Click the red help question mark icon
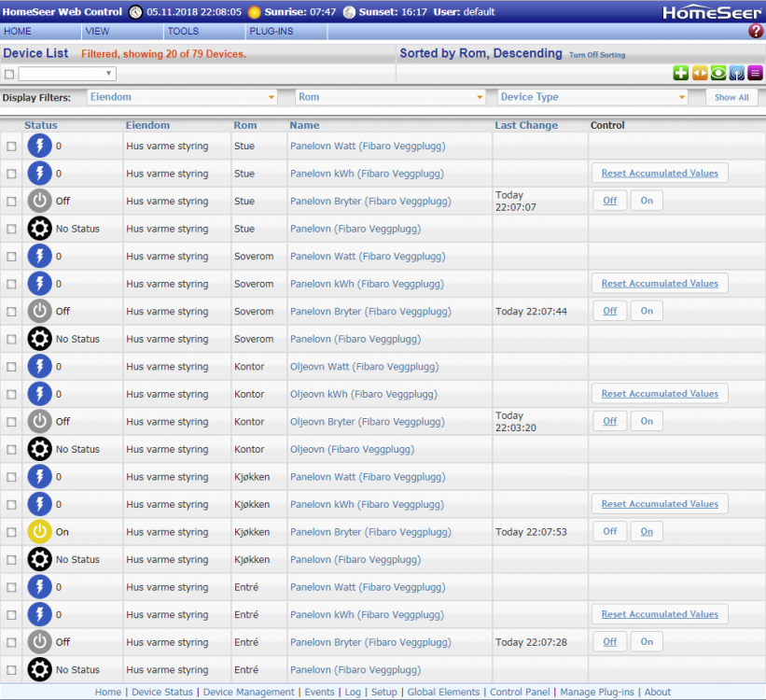This screenshot has height=700, width=766. point(756,32)
